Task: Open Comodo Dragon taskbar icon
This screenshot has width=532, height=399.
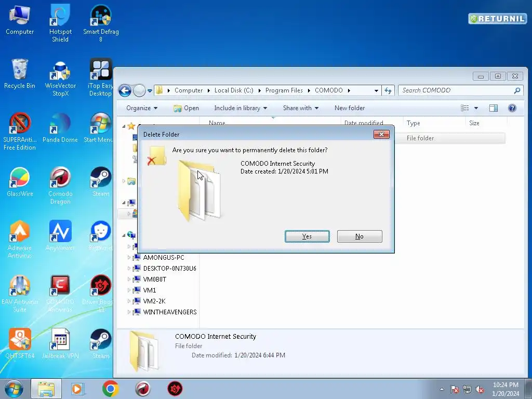Action: (142, 389)
